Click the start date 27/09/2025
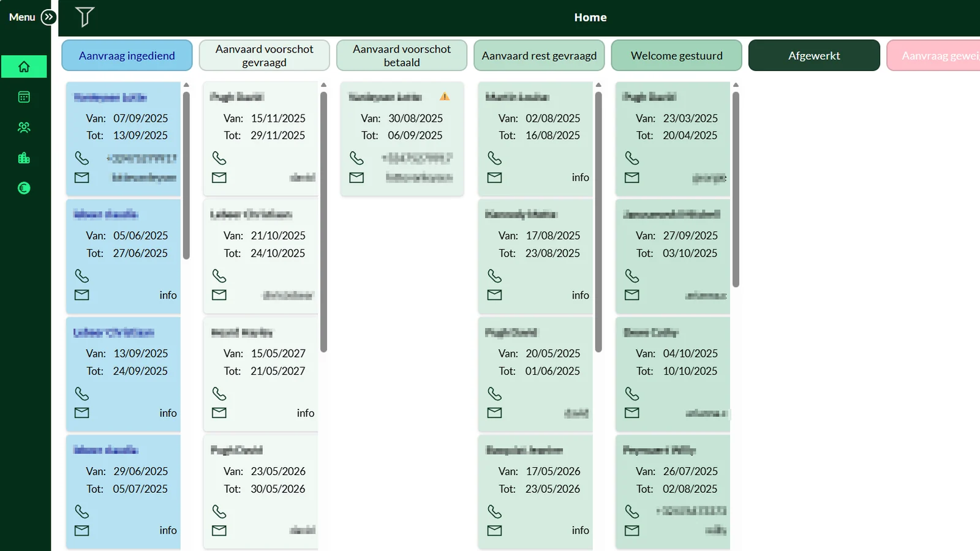 point(690,236)
